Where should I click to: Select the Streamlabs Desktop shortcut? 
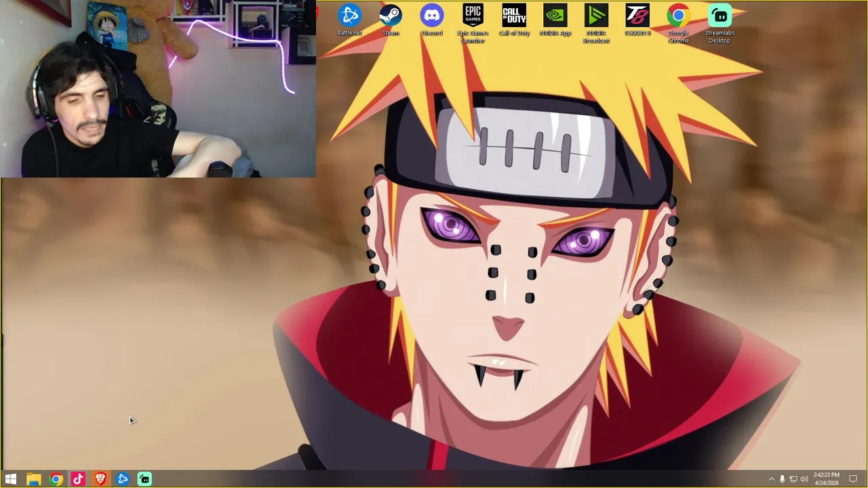pyautogui.click(x=719, y=24)
